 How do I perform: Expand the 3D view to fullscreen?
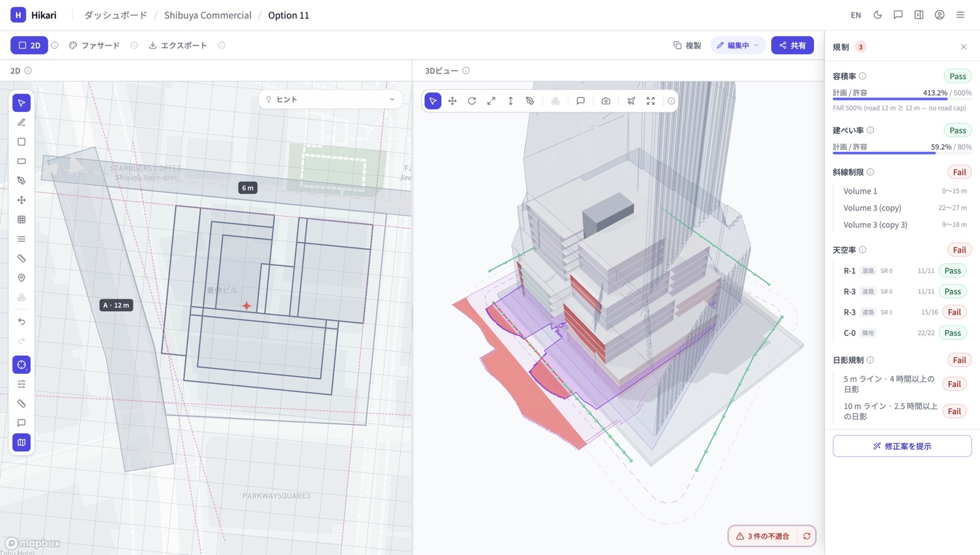tap(650, 101)
